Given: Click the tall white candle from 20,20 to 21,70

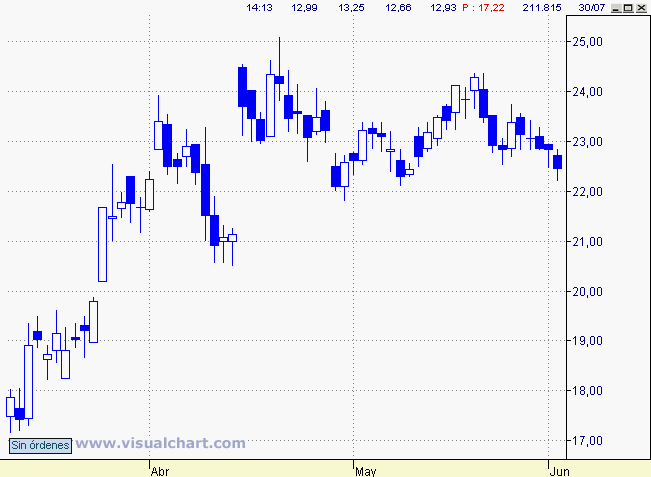Looking at the screenshot, I should point(103,244).
